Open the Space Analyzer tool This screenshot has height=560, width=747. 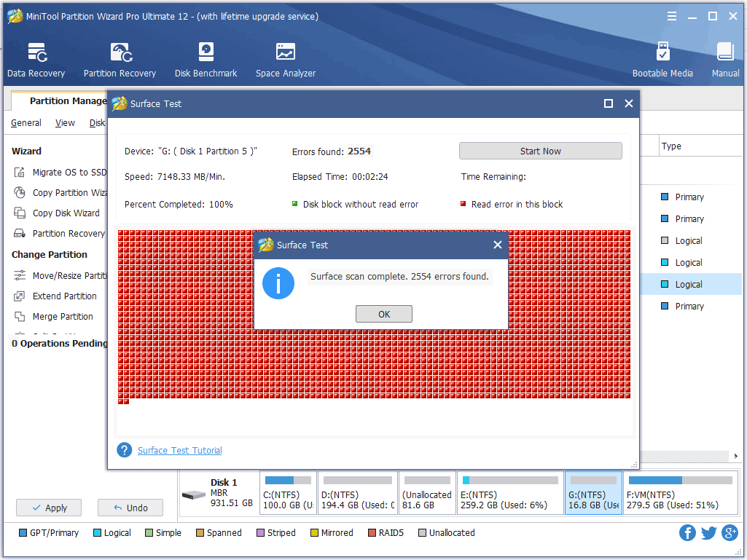pos(286,60)
